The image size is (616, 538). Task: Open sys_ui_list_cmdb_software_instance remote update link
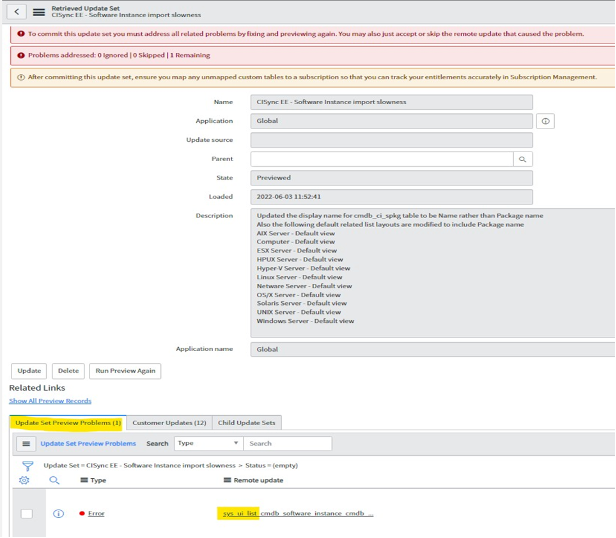coord(298,514)
